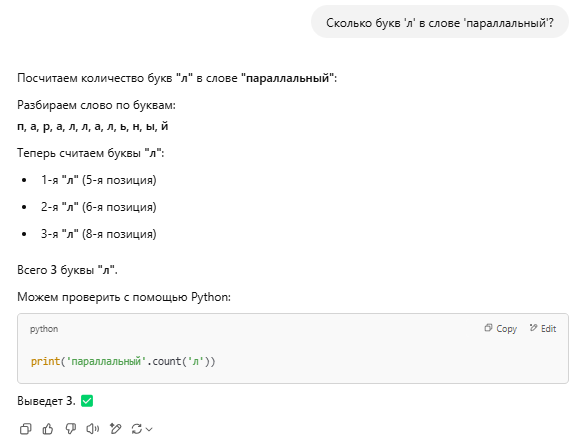
Task: Play the response with the Read aloud speaker
Action: [x=93, y=429]
